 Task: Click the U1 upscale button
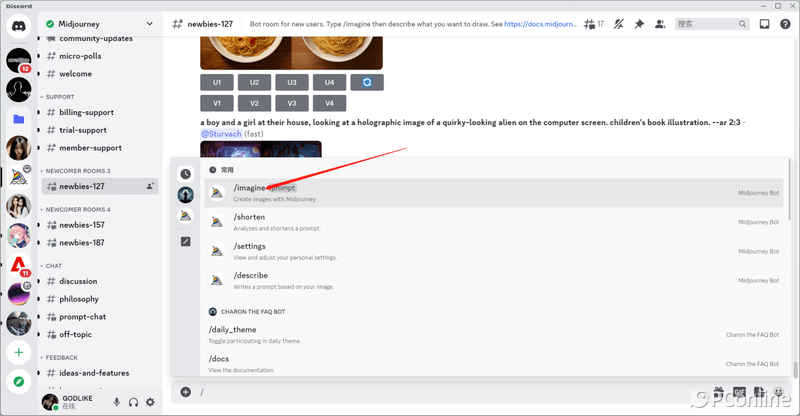[x=217, y=82]
